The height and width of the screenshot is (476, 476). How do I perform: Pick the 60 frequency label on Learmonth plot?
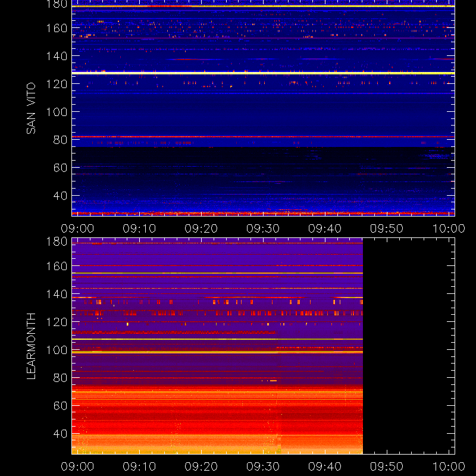60,406
